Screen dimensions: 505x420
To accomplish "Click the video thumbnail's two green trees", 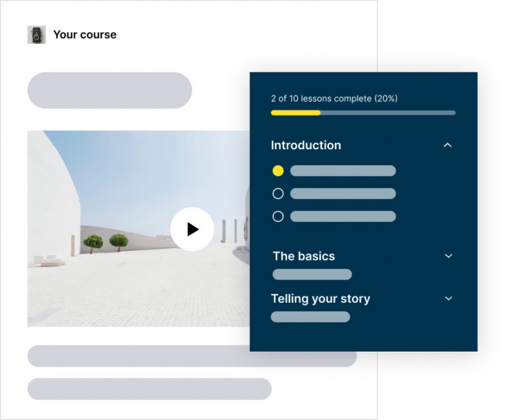I will pyautogui.click(x=105, y=242).
